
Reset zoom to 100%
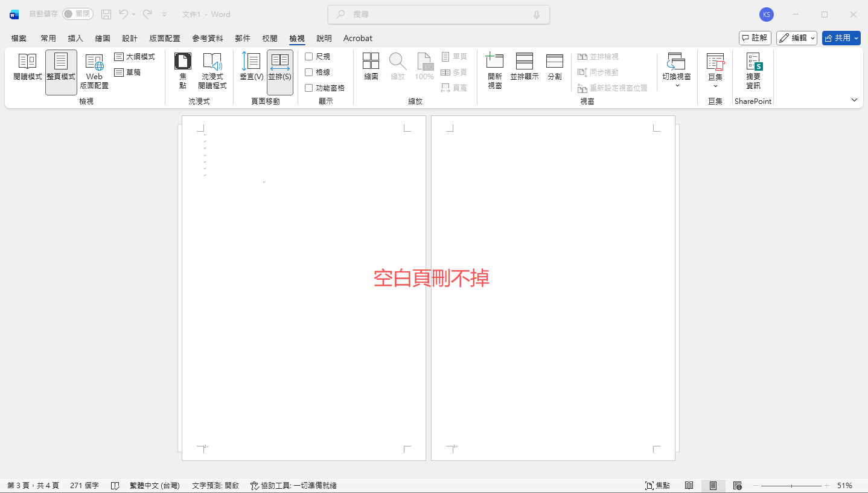coord(424,66)
